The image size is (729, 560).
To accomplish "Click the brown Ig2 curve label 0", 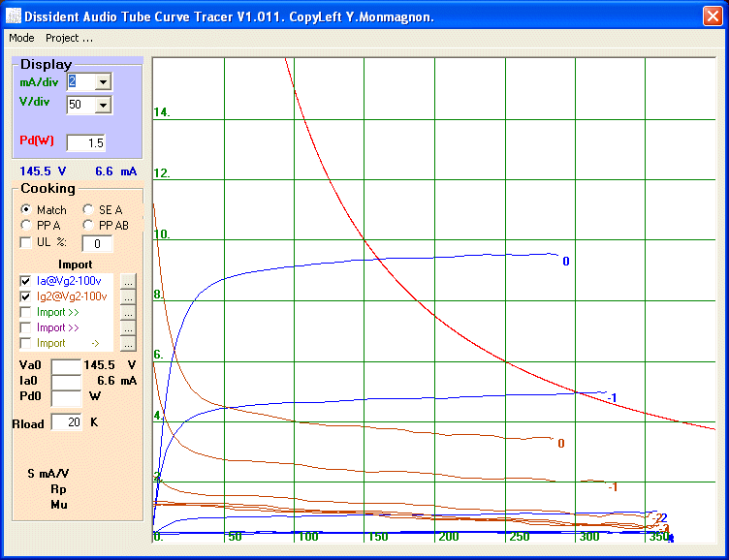I will point(561,444).
